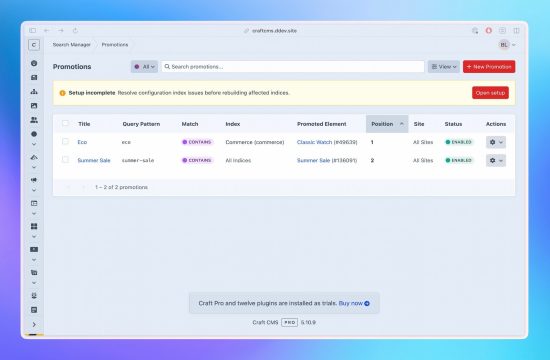Open the All status filter dropdown
Viewport: 550px width, 360px height.
[x=144, y=67]
